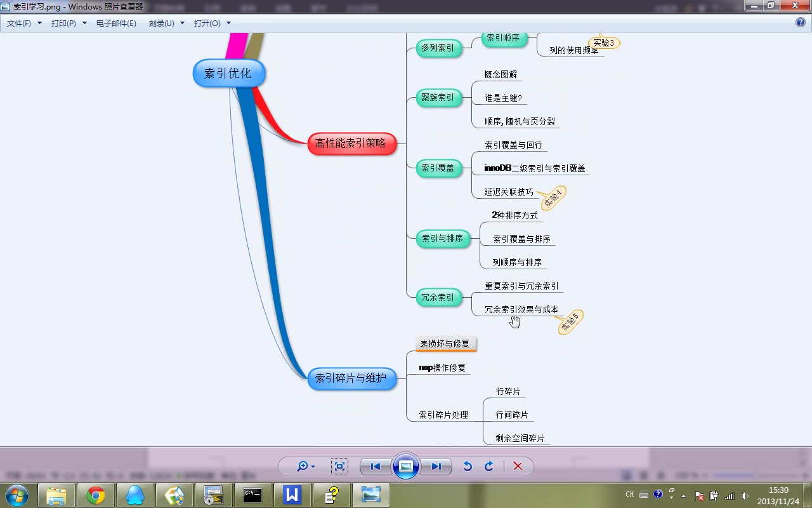Click the 延迟关联技巧 text
This screenshot has height=508, width=812.
(x=509, y=192)
